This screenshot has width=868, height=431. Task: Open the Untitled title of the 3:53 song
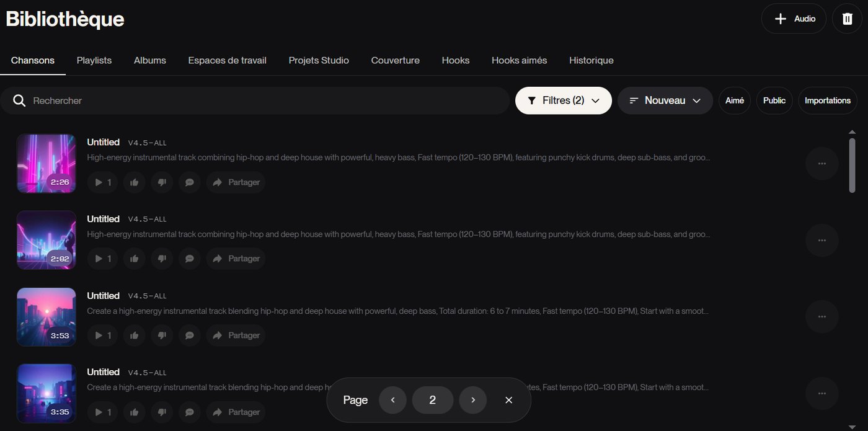103,296
